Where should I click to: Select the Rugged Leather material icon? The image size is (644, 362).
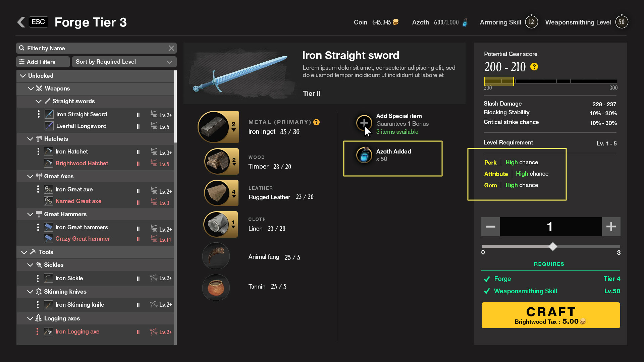coord(217,193)
